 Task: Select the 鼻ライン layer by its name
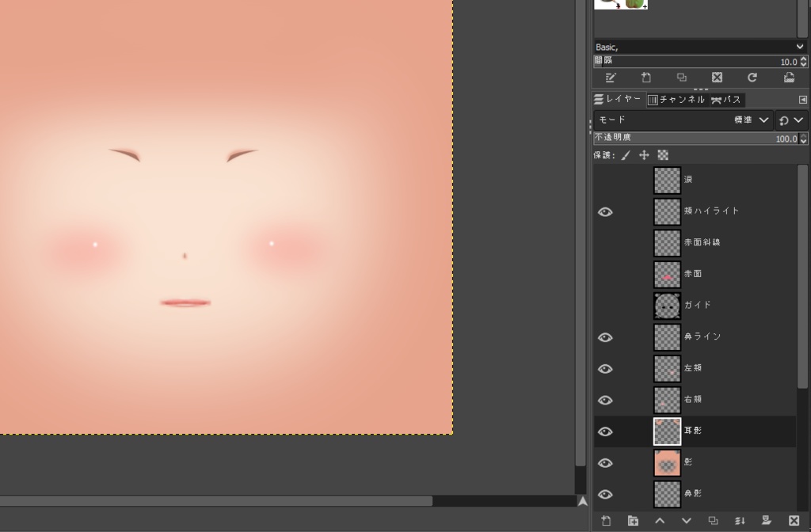click(x=702, y=336)
